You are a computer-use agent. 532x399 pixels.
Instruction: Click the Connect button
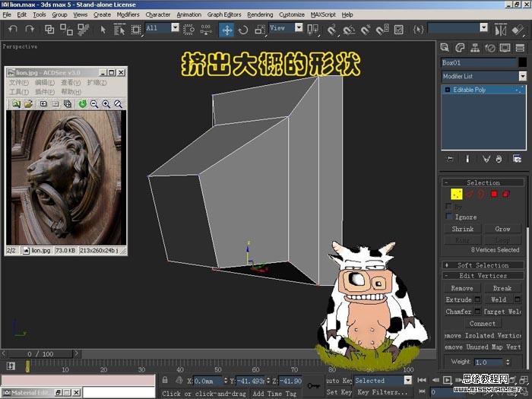coord(483,323)
